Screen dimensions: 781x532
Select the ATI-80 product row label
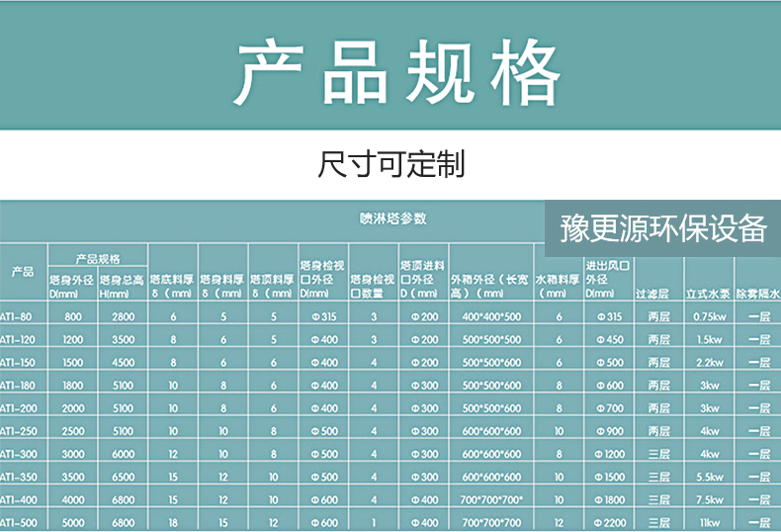point(18,316)
